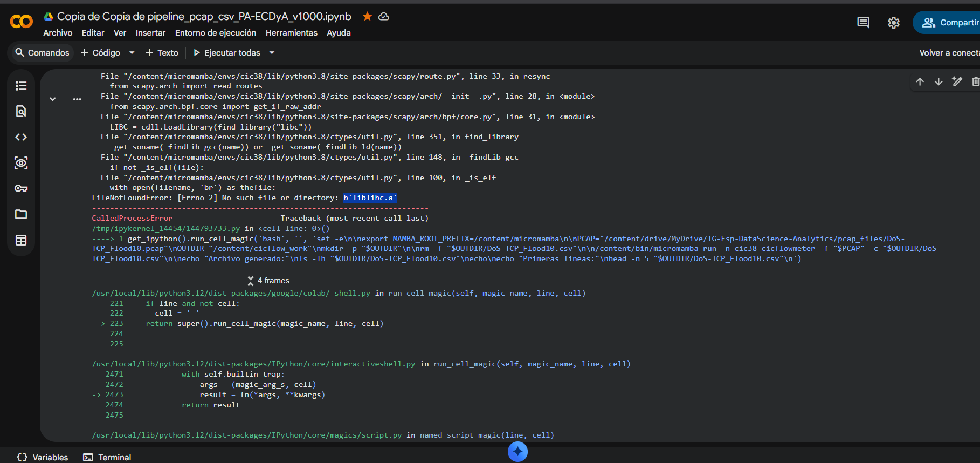Open the Herramientas menu

(x=292, y=33)
